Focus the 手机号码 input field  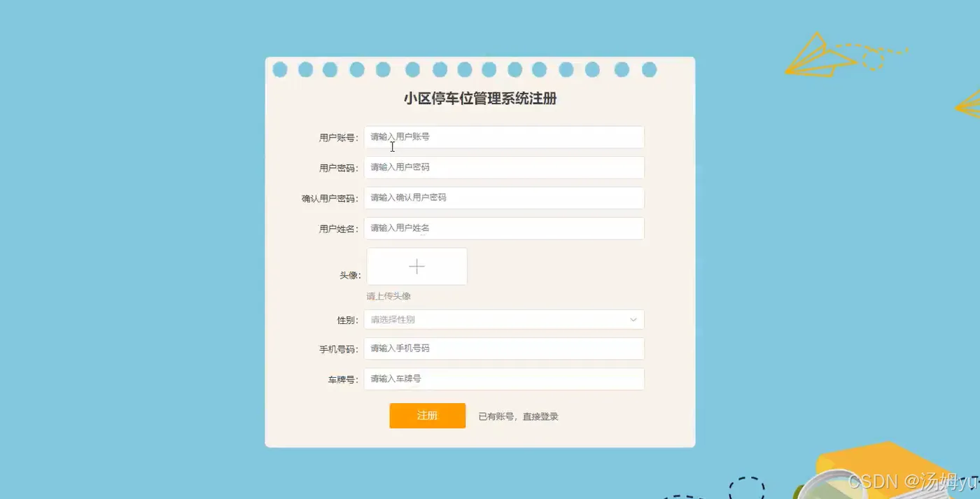(504, 349)
